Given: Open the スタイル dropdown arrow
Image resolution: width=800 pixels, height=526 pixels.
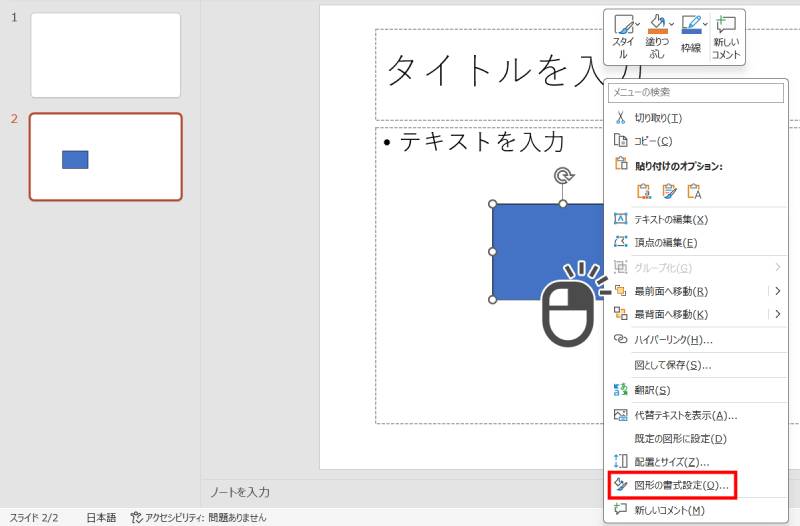Looking at the screenshot, I should pyautogui.click(x=638, y=24).
